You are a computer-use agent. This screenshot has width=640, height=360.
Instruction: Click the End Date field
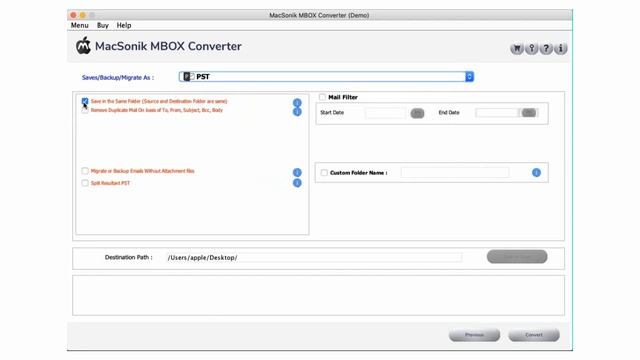point(497,113)
